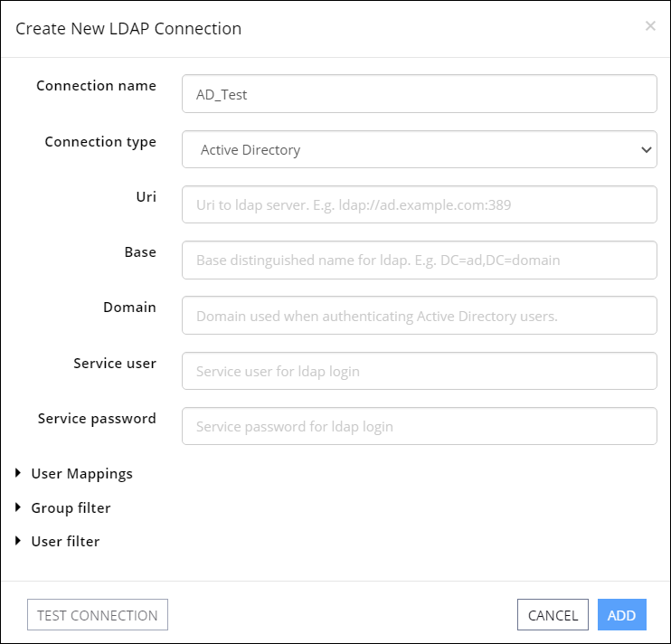This screenshot has width=671, height=644.
Task: Click the Service user input box
Action: click(419, 371)
